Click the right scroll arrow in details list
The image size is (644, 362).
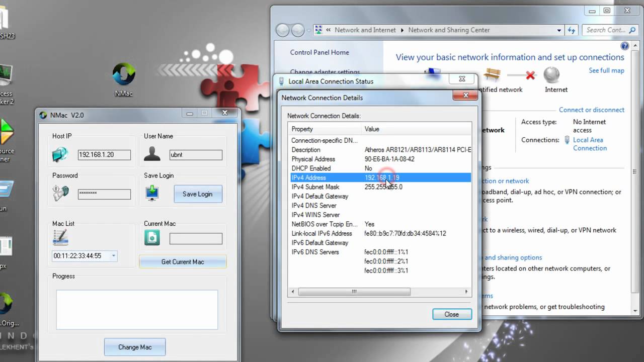click(x=466, y=292)
